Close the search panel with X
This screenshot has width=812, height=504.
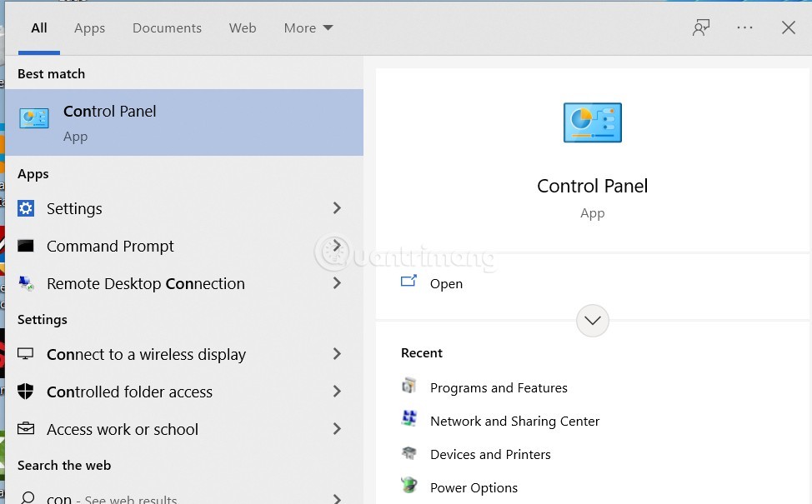coord(788,27)
